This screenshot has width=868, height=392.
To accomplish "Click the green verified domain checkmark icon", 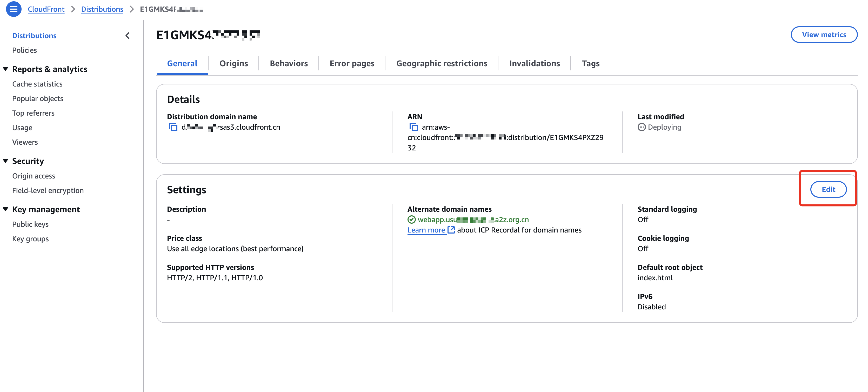I will [x=411, y=220].
